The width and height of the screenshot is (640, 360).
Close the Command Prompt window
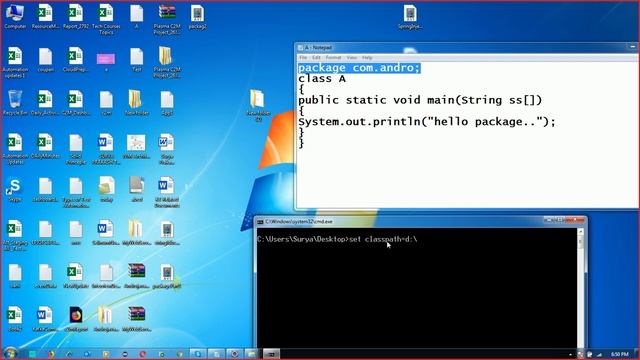click(576, 220)
